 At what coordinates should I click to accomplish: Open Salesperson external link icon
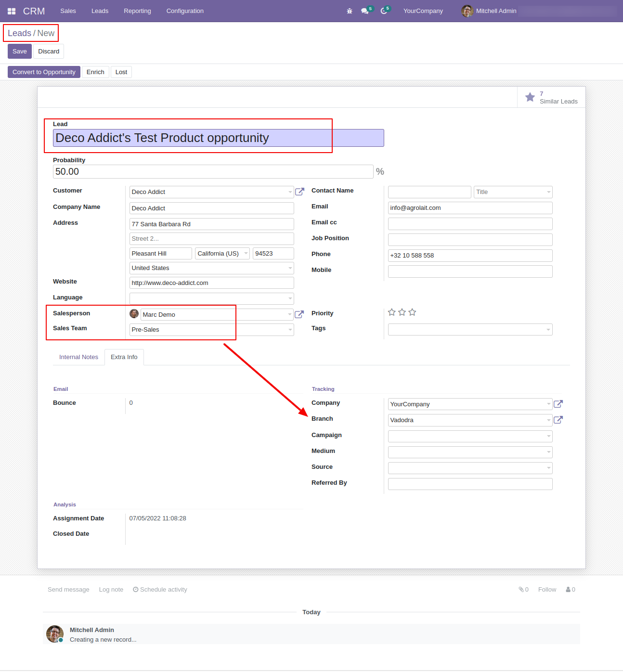[x=299, y=314]
